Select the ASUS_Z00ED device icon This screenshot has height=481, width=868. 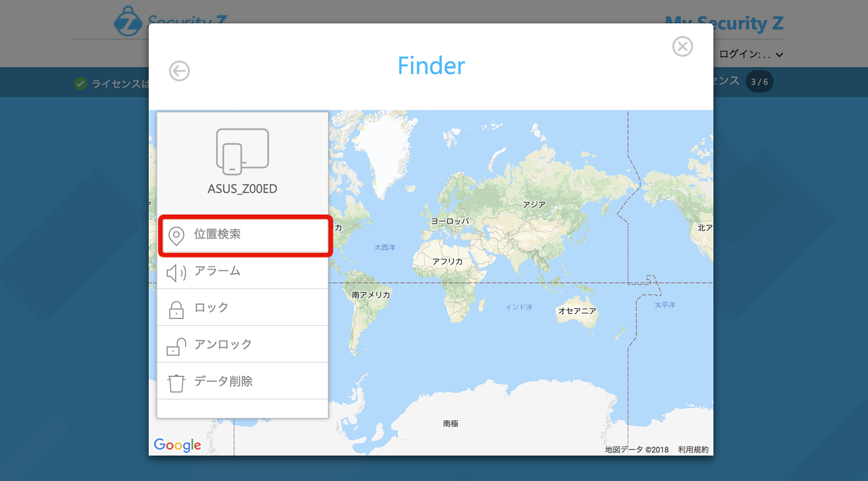242,152
